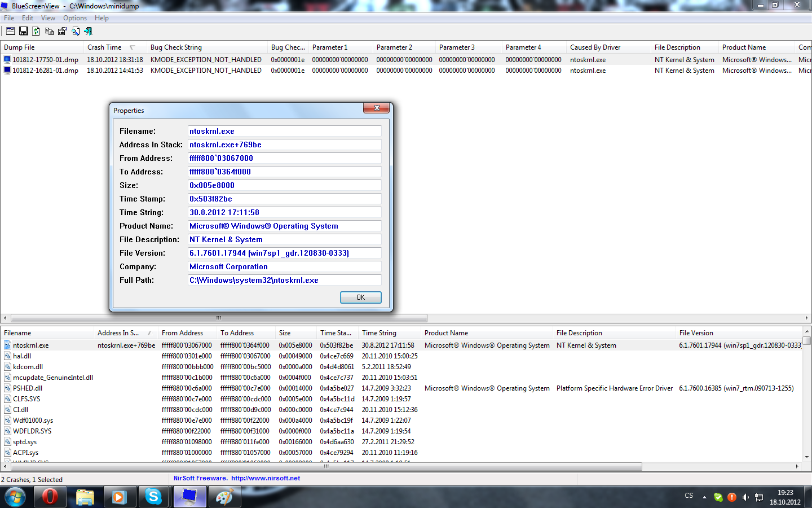Open Windows Explorer from the taskbar
Viewport: 812px width, 508px height.
tap(85, 497)
